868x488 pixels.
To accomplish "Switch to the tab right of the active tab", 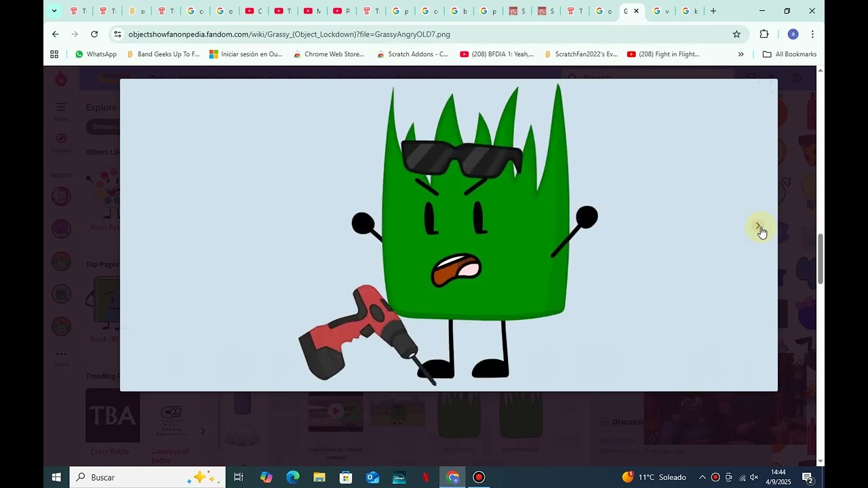I will pyautogui.click(x=661, y=11).
